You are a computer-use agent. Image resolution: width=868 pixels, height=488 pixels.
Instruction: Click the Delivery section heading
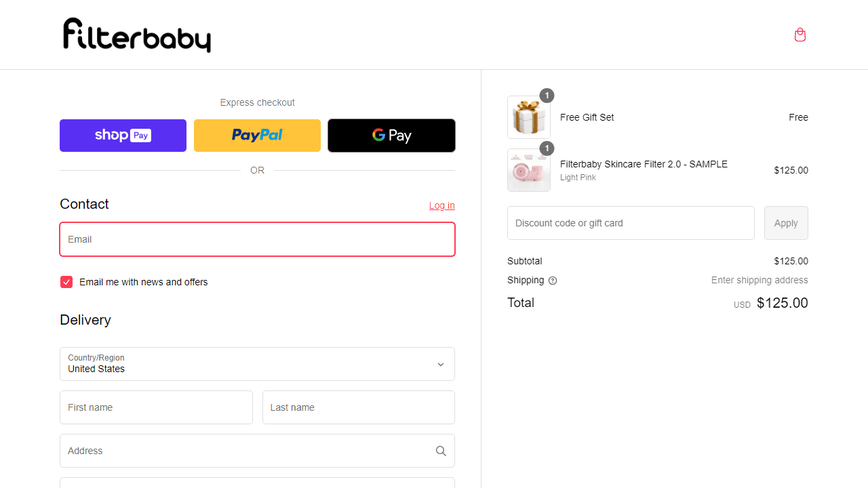tap(85, 320)
